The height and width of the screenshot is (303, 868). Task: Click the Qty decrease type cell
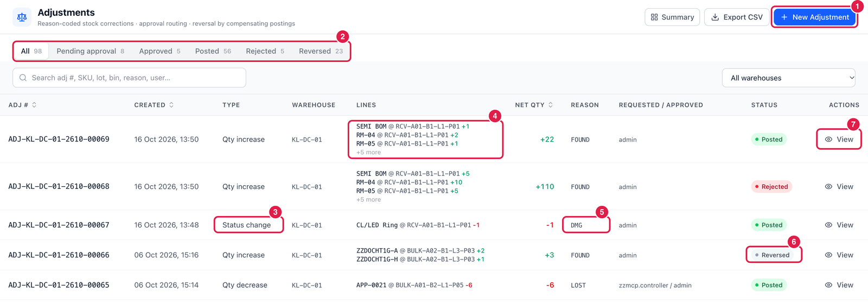pyautogui.click(x=245, y=285)
